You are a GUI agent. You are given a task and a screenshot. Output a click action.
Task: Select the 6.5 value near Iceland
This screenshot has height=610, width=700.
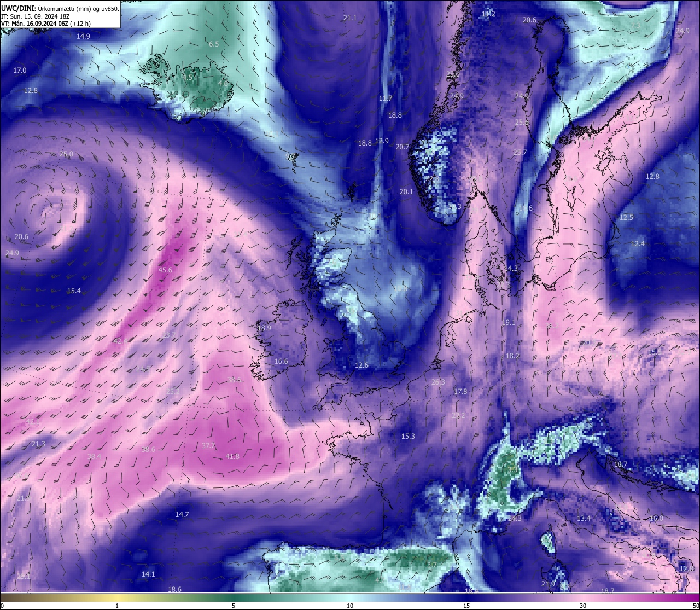pos(214,44)
